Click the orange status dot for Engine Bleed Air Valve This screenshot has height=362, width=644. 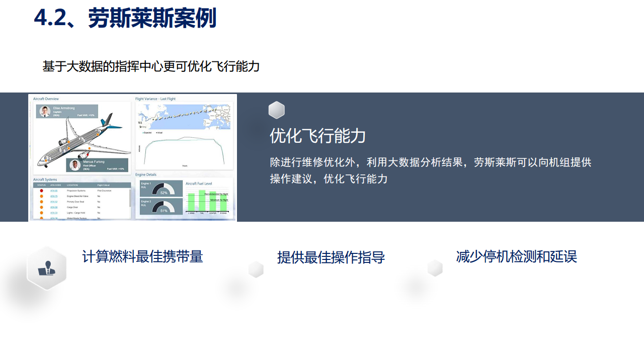pyautogui.click(x=41, y=196)
